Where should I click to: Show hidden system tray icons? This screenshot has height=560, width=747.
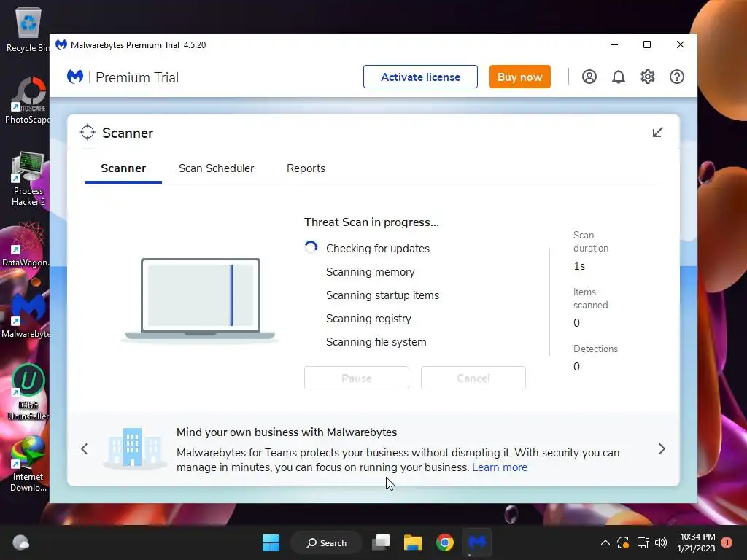point(605,542)
